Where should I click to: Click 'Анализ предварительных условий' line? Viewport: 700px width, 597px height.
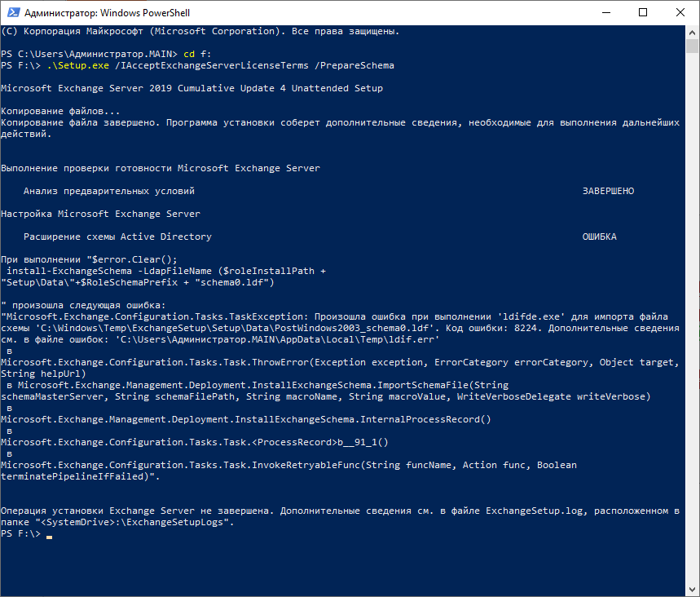point(109,192)
